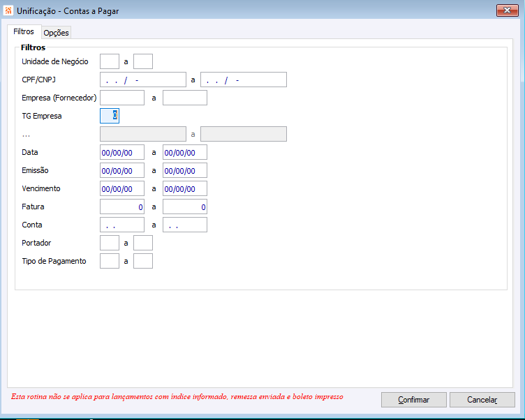The height and width of the screenshot is (420, 525).
Task: Select the Vencimento start date field
Action: (x=122, y=188)
